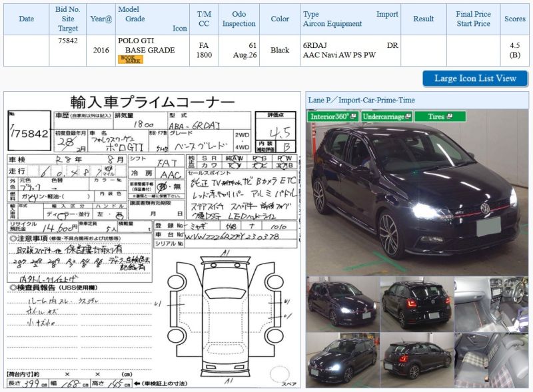
Task: Click the Result column header
Action: 424,19
